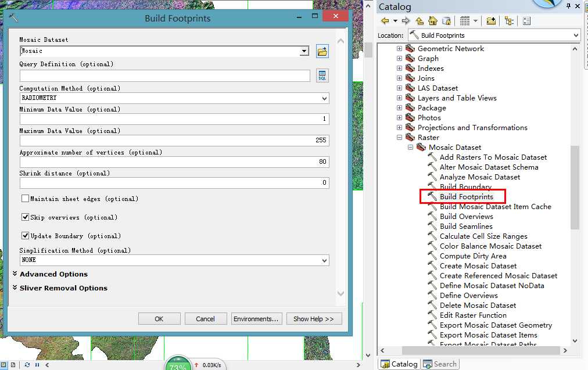Switch to layout view icon at map bottom
Image resolution: width=588 pixels, height=370 pixels.
click(13, 365)
